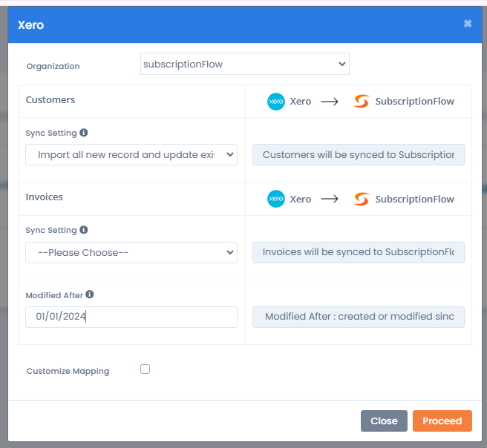Click the 'Customers will be synced' description box

pyautogui.click(x=359, y=154)
